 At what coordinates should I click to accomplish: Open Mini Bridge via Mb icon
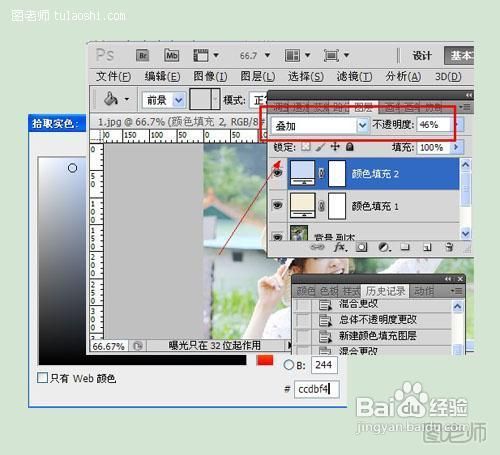pyautogui.click(x=172, y=55)
